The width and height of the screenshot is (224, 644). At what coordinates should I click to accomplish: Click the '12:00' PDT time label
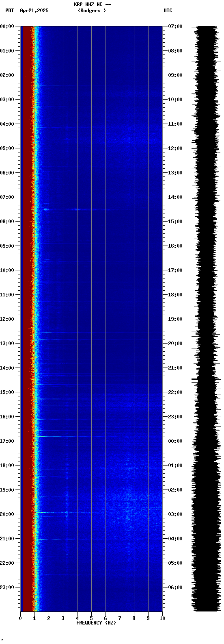(x=7, y=319)
